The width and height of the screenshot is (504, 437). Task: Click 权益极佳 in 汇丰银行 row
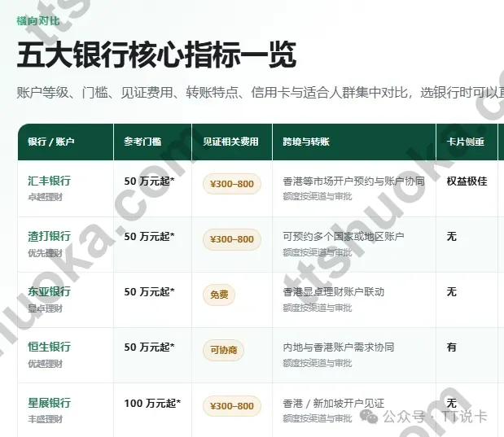[467, 181]
